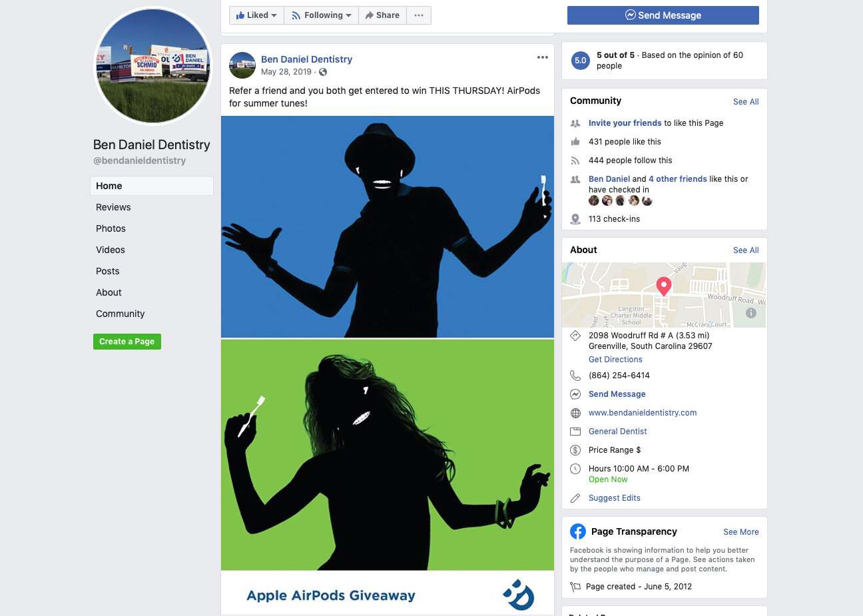This screenshot has width=863, height=616.
Task: Open the page profile picture
Action: click(152, 65)
